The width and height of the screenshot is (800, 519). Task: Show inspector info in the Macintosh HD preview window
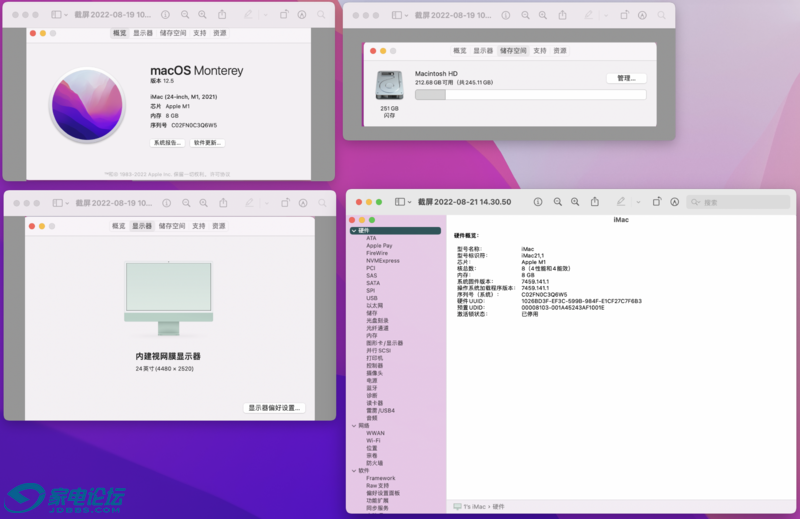[506, 15]
